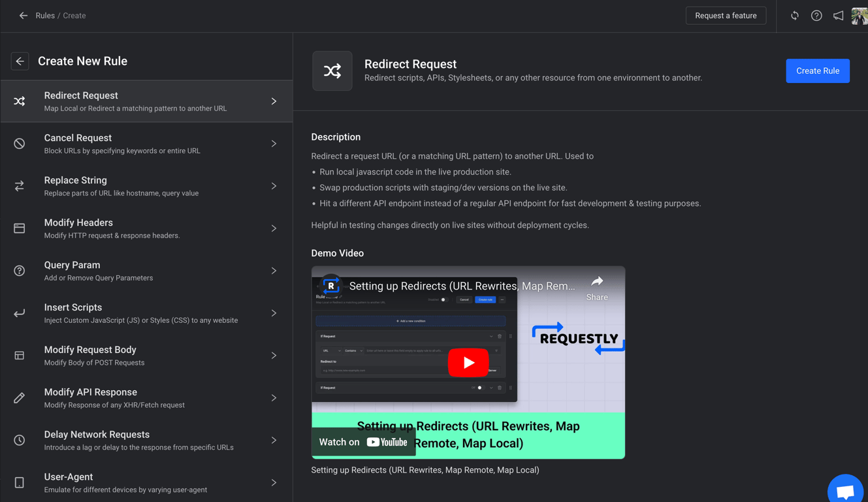Click the refresh sync icon in top bar
The height and width of the screenshot is (502, 868).
point(794,16)
